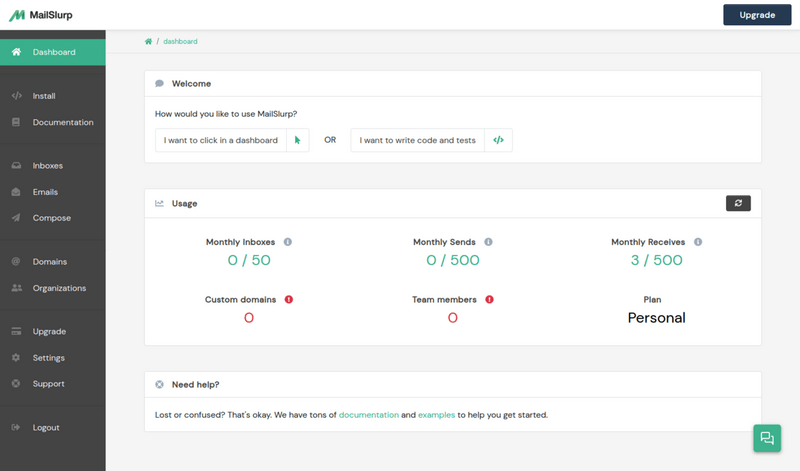This screenshot has height=471, width=800.
Task: Follow the documentation link in Need help
Action: (x=368, y=414)
